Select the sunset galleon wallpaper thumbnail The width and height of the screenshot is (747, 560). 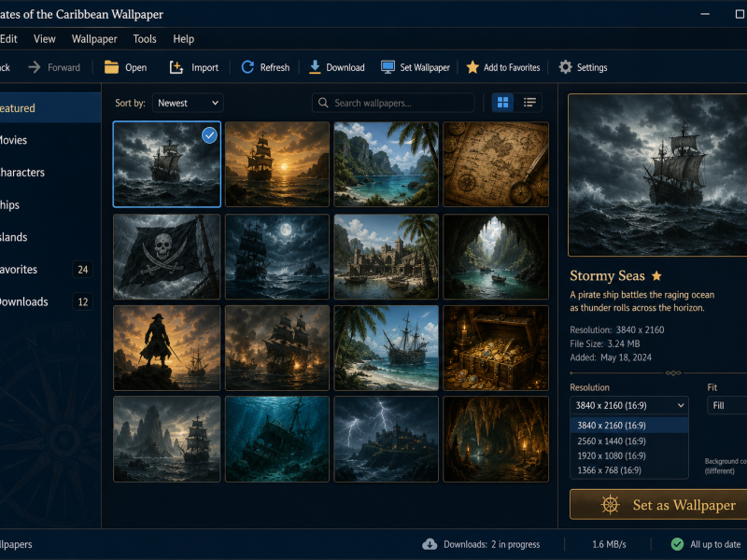(x=276, y=164)
